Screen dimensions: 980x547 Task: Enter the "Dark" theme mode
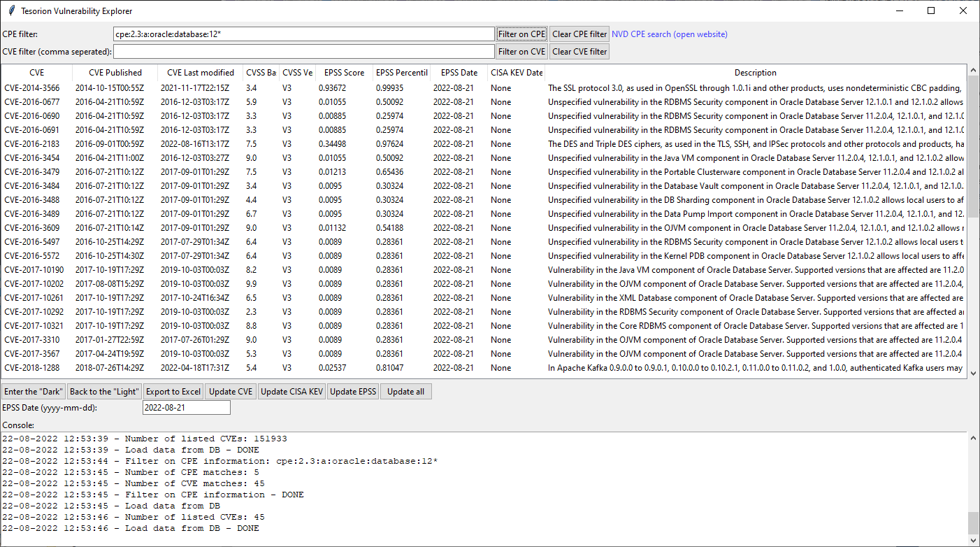(33, 391)
